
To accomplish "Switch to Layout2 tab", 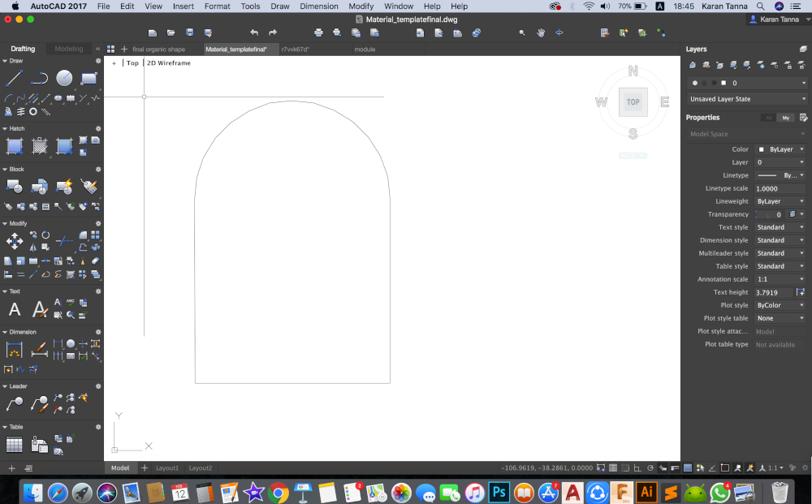I will point(201,467).
